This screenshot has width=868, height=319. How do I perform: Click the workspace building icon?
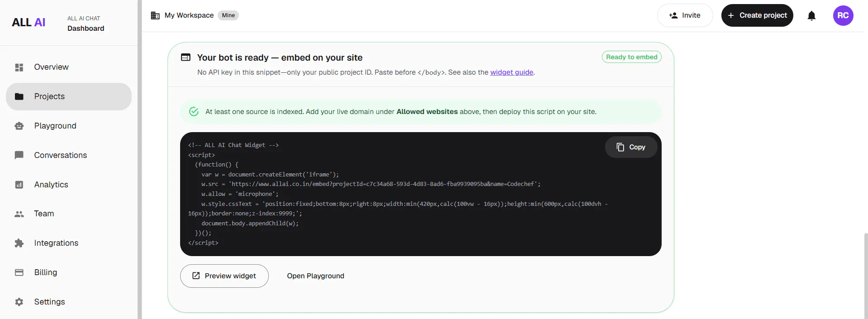pyautogui.click(x=155, y=15)
